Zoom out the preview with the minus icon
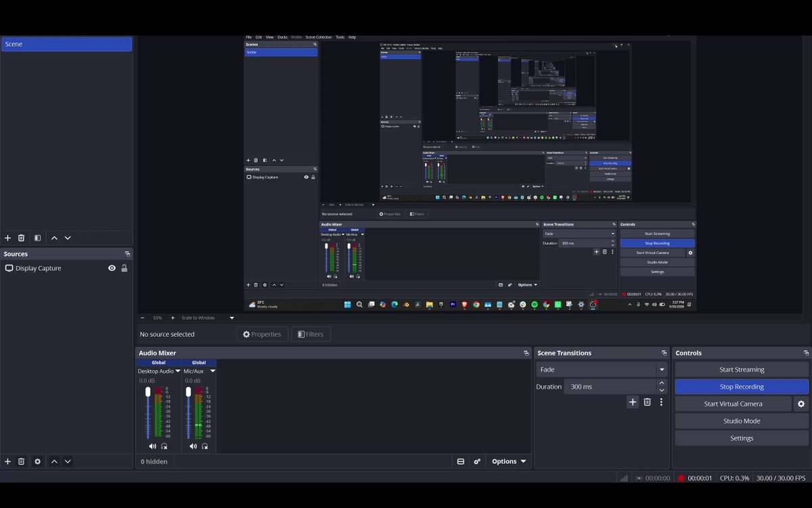Screen dimensions: 812x508 [142, 318]
